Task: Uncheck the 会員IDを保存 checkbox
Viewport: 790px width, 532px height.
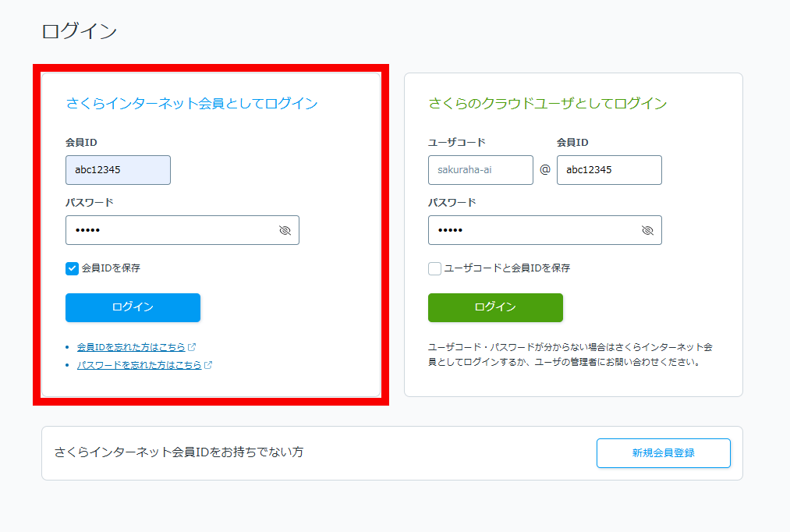Action: point(72,268)
